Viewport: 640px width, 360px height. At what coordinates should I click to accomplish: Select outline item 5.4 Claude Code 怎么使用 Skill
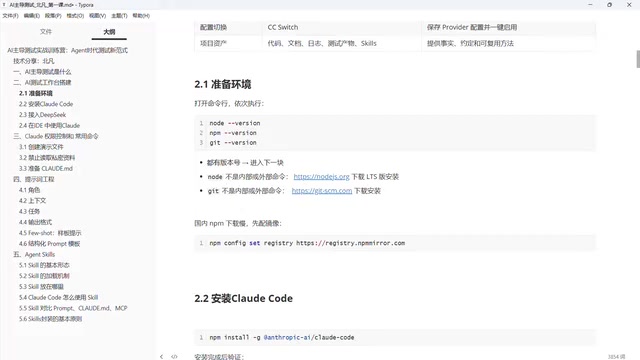tap(58, 298)
